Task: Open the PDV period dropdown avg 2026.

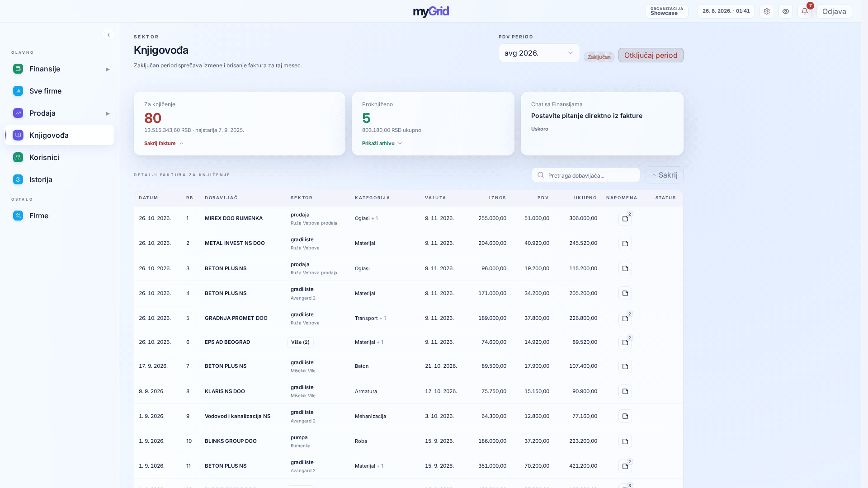Action: (x=539, y=53)
